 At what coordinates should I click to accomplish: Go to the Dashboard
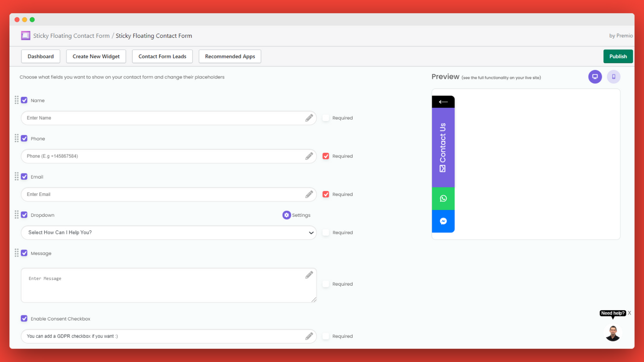coord(40,56)
